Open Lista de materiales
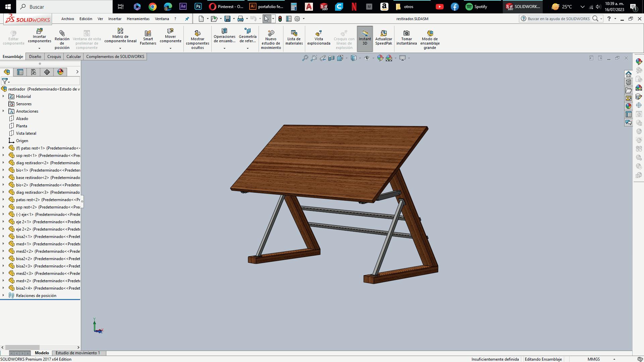The image size is (644, 362). point(294,38)
